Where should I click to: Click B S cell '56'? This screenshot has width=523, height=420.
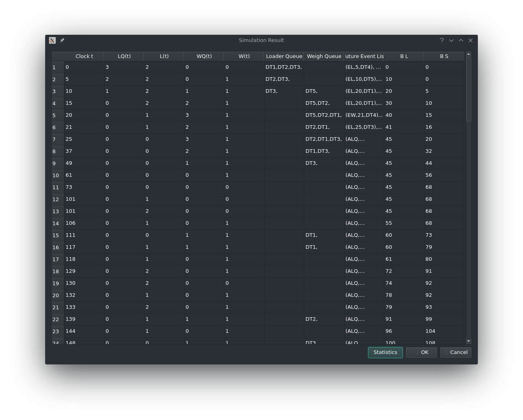(x=444, y=175)
